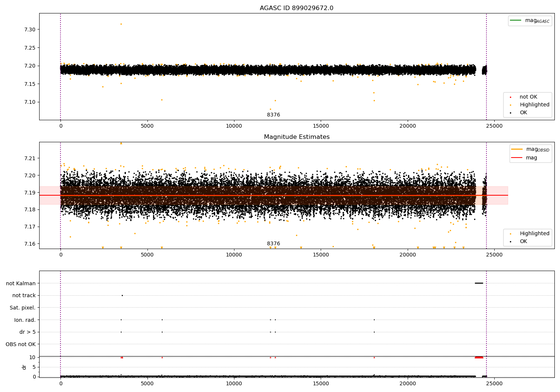
Task: Click the lowest orange outlier near 7.08 in top plot
Action: coord(270,109)
